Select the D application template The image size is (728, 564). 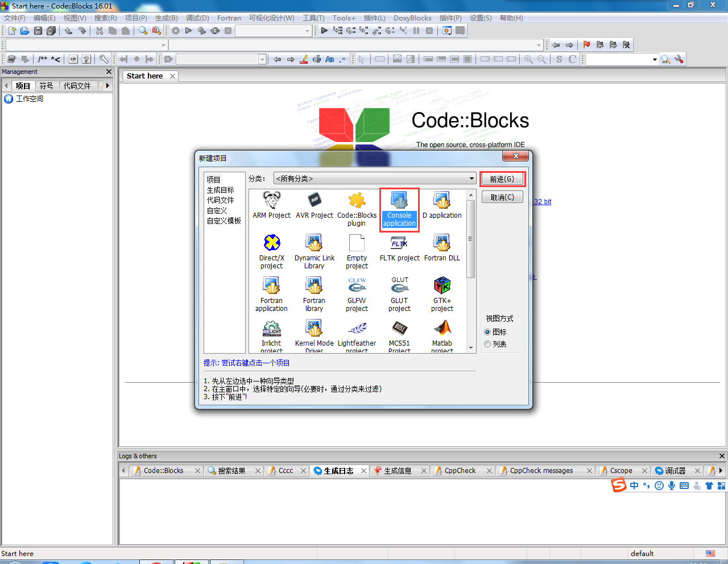tap(442, 205)
